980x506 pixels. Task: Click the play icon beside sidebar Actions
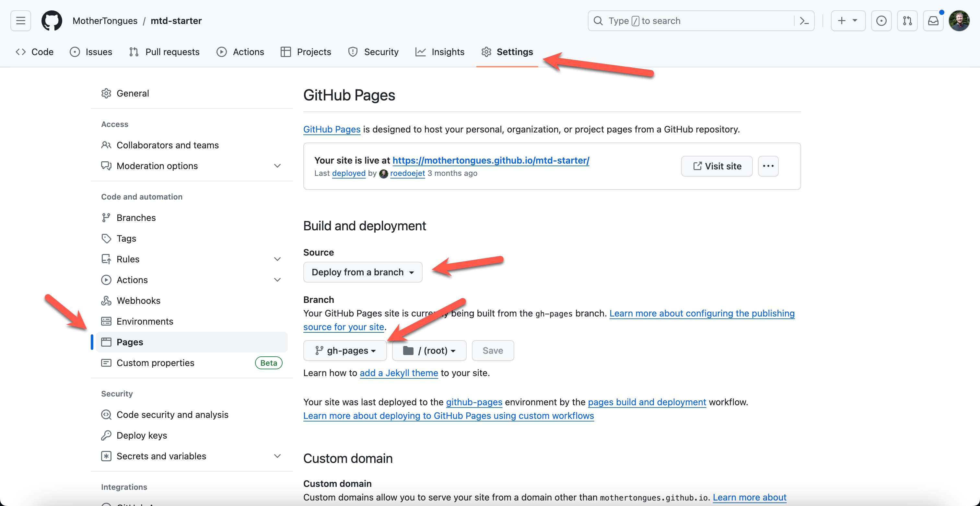pyautogui.click(x=106, y=280)
